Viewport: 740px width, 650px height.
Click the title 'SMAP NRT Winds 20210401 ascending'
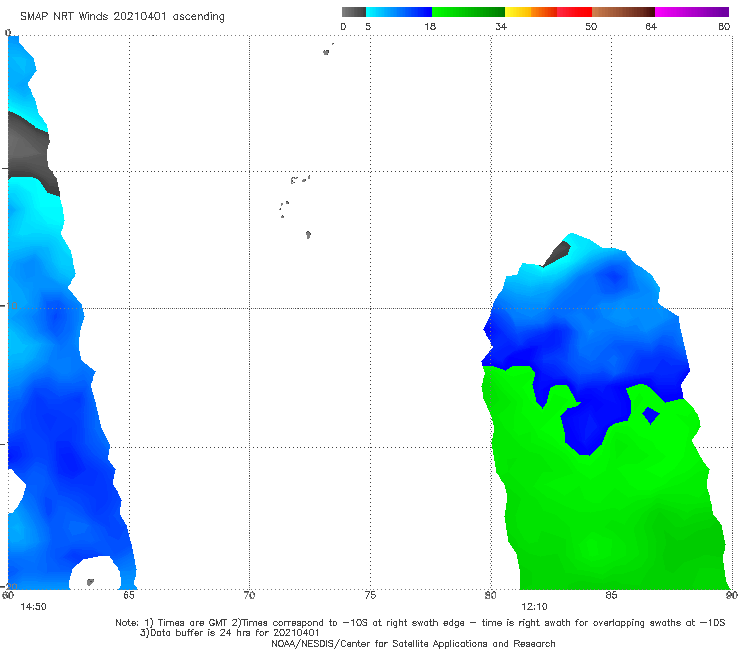coord(122,17)
